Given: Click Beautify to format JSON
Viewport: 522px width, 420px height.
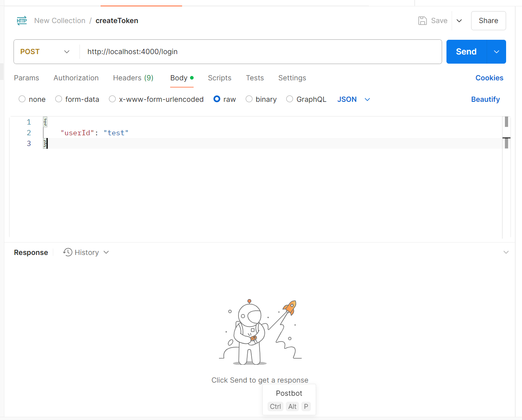Looking at the screenshot, I should 485,99.
